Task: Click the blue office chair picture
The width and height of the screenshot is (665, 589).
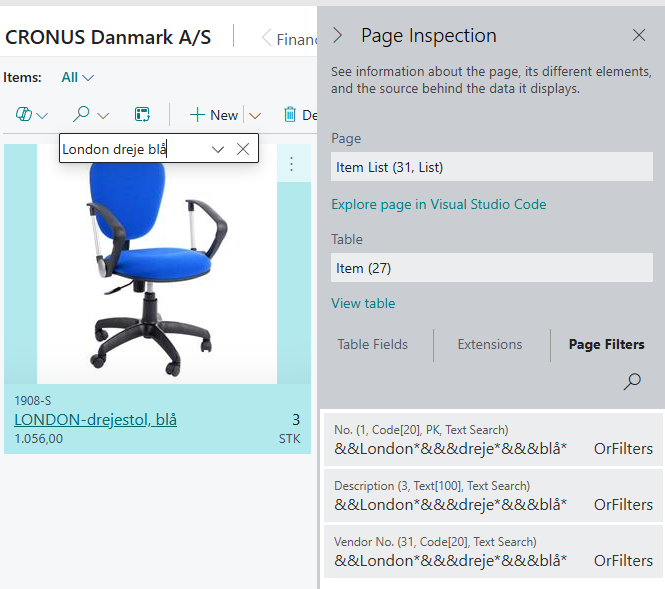Action: tap(157, 264)
